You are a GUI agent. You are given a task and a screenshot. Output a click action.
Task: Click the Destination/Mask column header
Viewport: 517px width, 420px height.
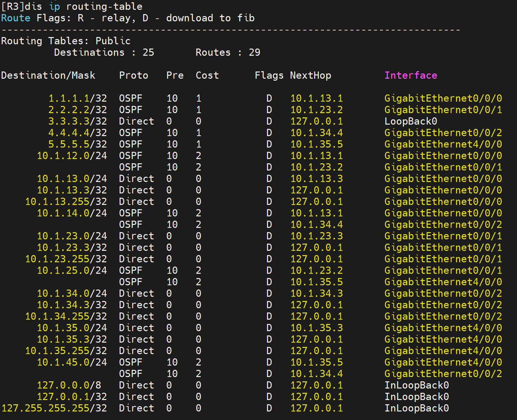click(48, 75)
